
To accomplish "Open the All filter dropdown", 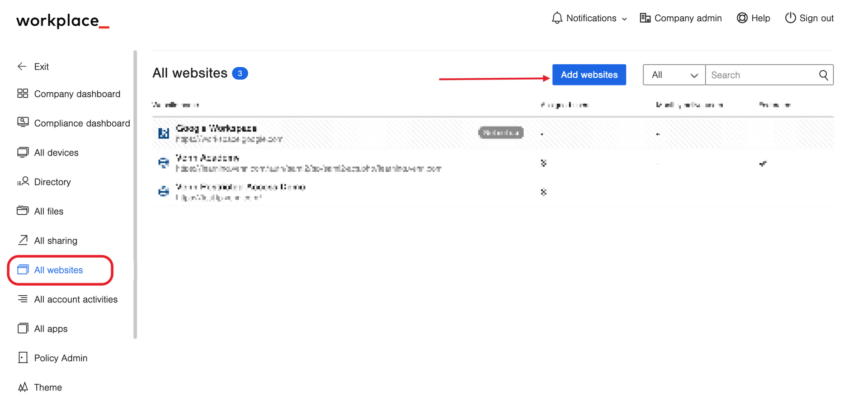I will [674, 75].
